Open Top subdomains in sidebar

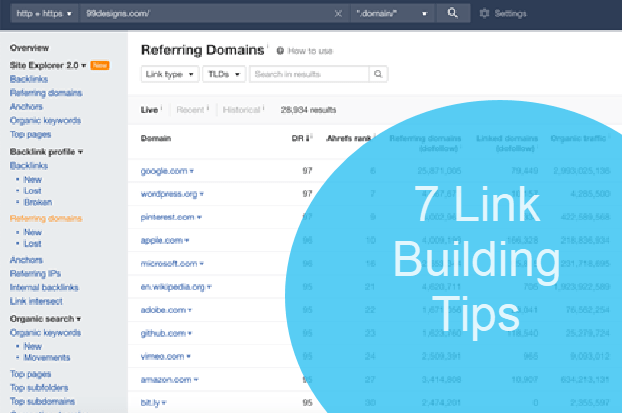click(42, 401)
